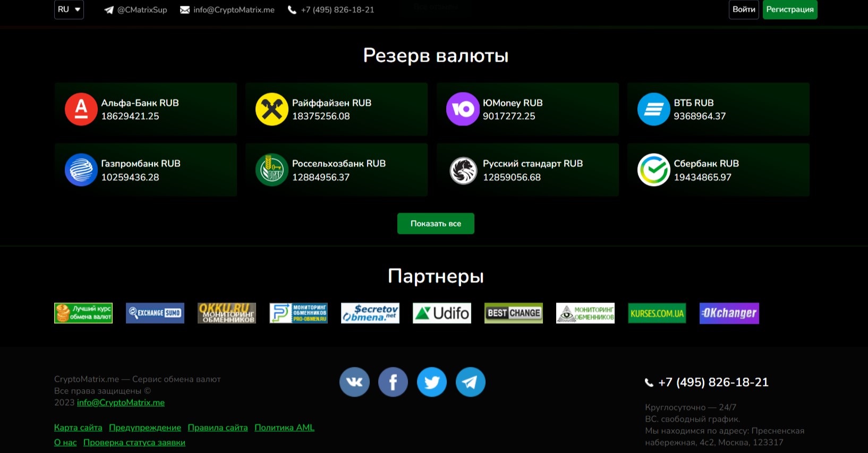Click the phone icon in the top bar
The image size is (868, 453).
coord(292,10)
